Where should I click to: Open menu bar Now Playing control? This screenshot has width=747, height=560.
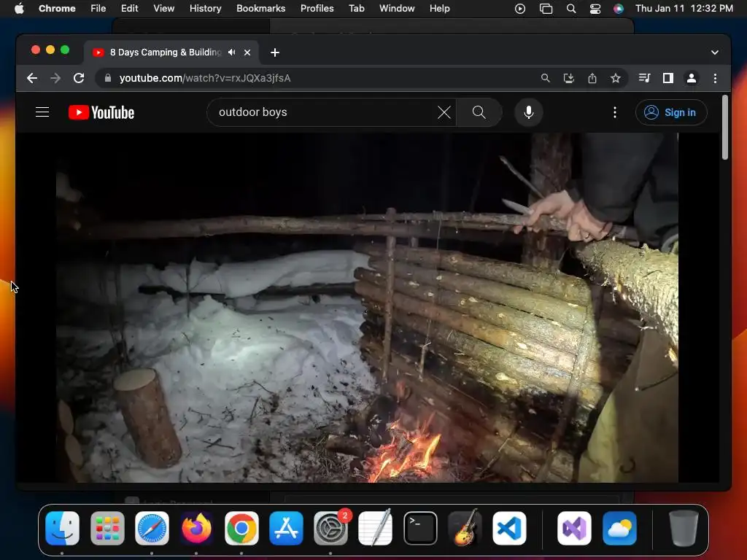519,9
